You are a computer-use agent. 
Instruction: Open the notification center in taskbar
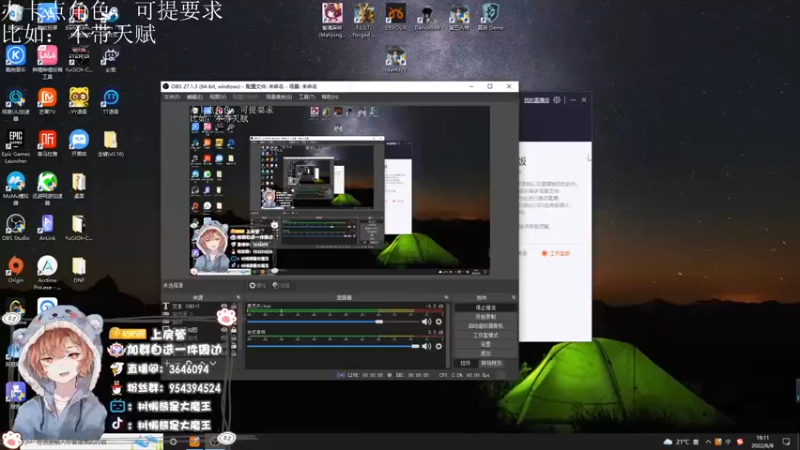786,442
